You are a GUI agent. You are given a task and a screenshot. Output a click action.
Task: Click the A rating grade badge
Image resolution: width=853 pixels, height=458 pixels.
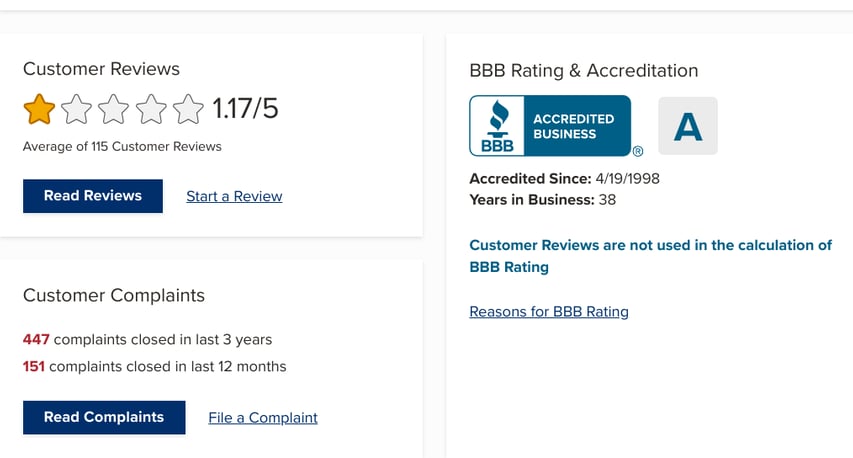(x=687, y=126)
